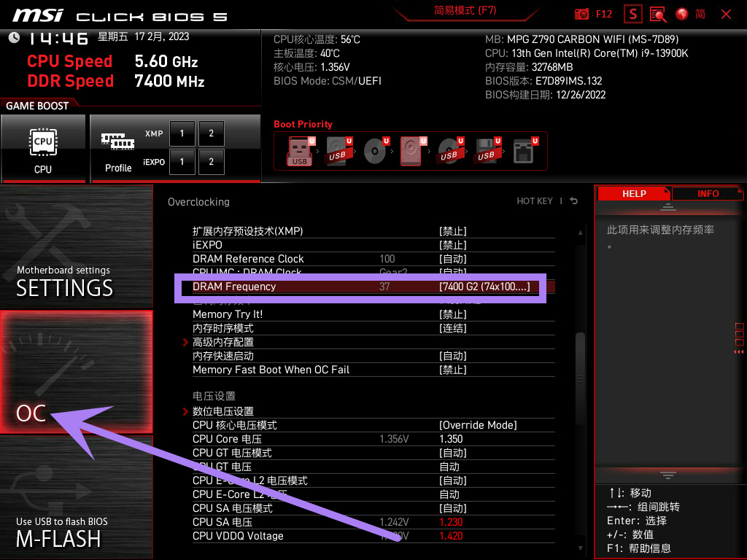
Task: Select the red hard disk boot icon
Action: 412,152
